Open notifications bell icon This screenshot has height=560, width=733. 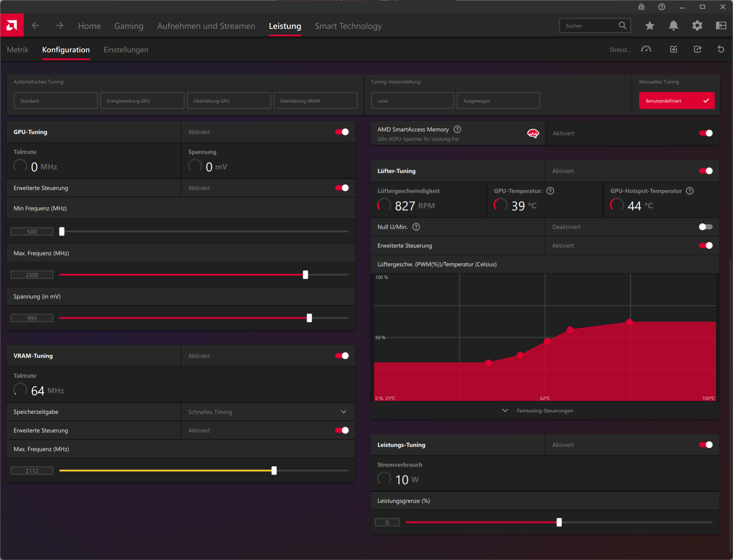click(673, 26)
